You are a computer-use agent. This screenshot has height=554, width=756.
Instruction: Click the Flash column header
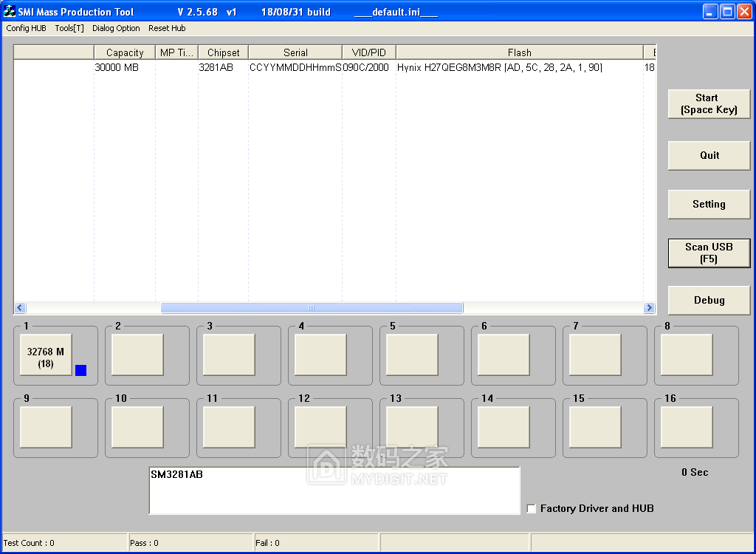click(x=519, y=52)
